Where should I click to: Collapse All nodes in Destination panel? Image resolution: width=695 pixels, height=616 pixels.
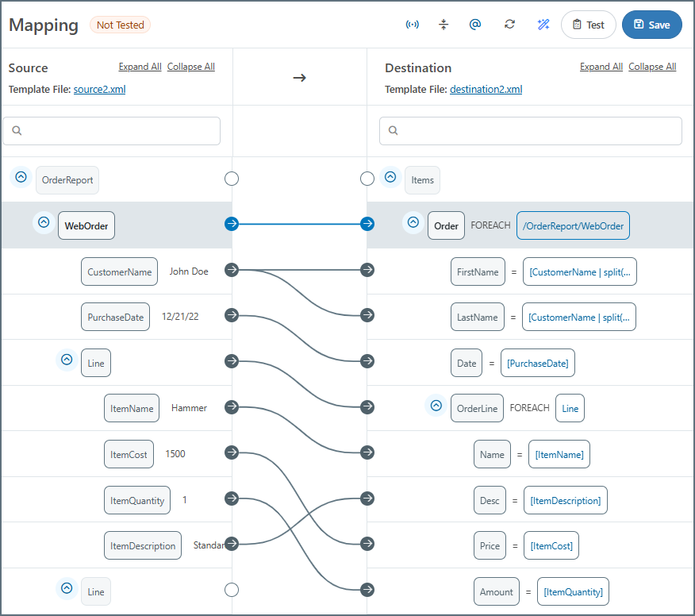(652, 67)
